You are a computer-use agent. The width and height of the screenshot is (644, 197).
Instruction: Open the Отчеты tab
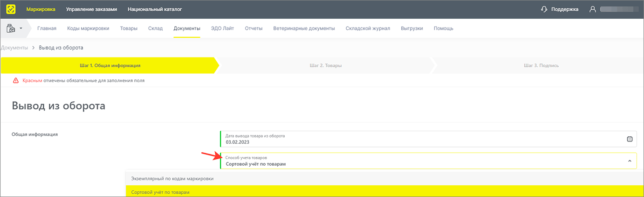pyautogui.click(x=253, y=28)
